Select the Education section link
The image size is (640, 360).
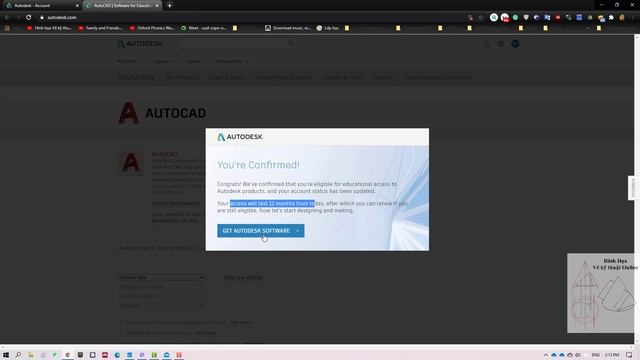[x=136, y=78]
